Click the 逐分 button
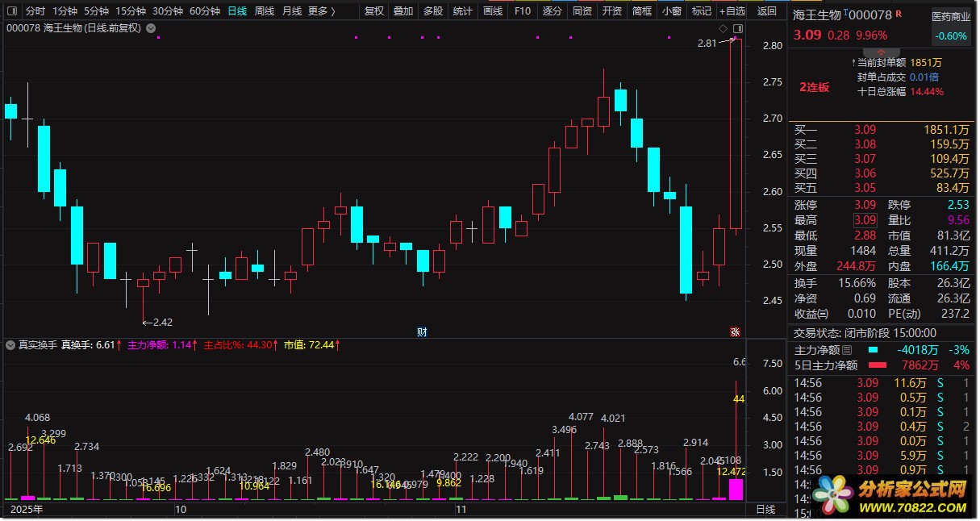Image resolution: width=980 pixels, height=521 pixels. (x=553, y=11)
